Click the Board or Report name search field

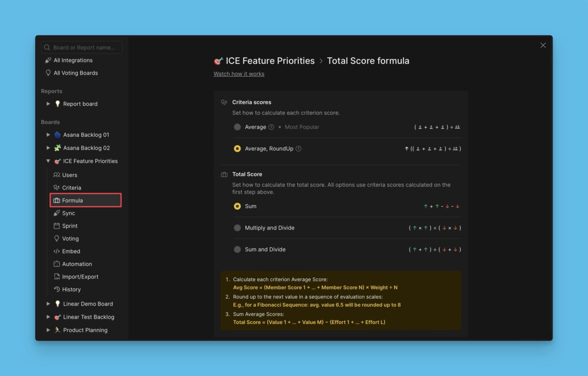pos(84,48)
